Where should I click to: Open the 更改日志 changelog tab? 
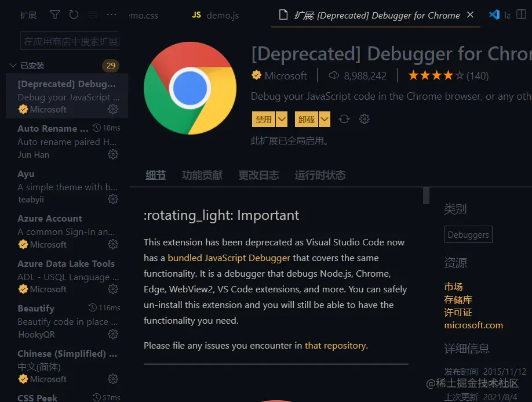[258, 175]
